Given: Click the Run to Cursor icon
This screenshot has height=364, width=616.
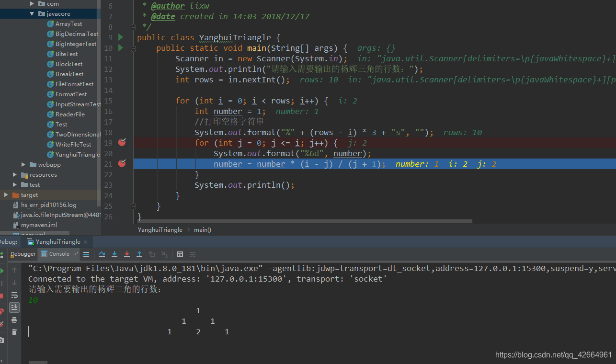Looking at the screenshot, I should coord(164,254).
